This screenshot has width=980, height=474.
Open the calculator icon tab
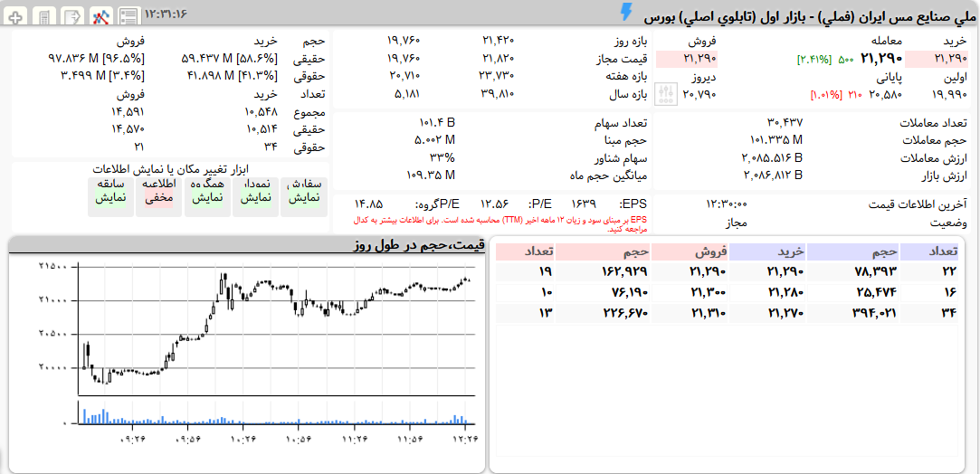pyautogui.click(x=44, y=15)
